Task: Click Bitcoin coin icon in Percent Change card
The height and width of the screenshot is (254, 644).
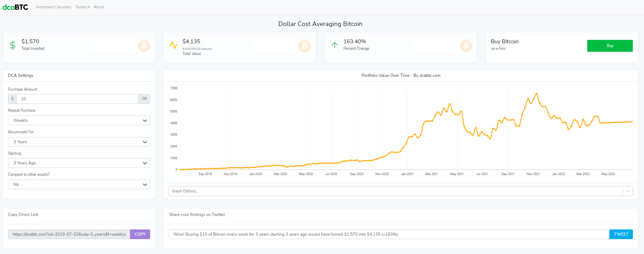Action: click(466, 46)
